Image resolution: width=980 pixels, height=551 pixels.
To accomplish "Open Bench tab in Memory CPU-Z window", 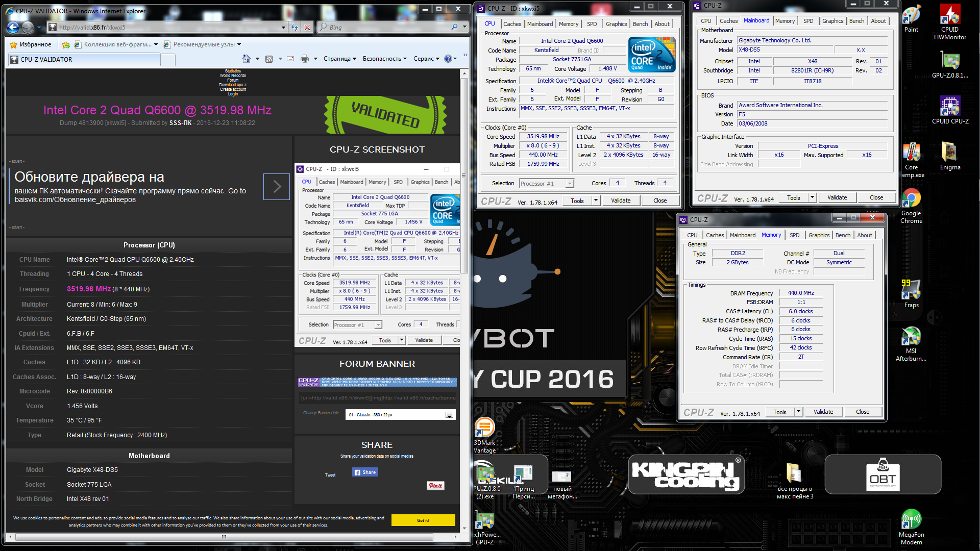I will click(x=843, y=235).
